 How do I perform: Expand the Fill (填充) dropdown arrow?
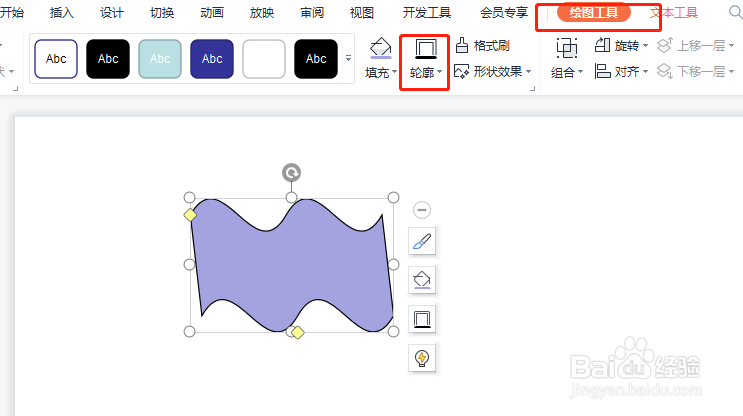click(x=394, y=72)
